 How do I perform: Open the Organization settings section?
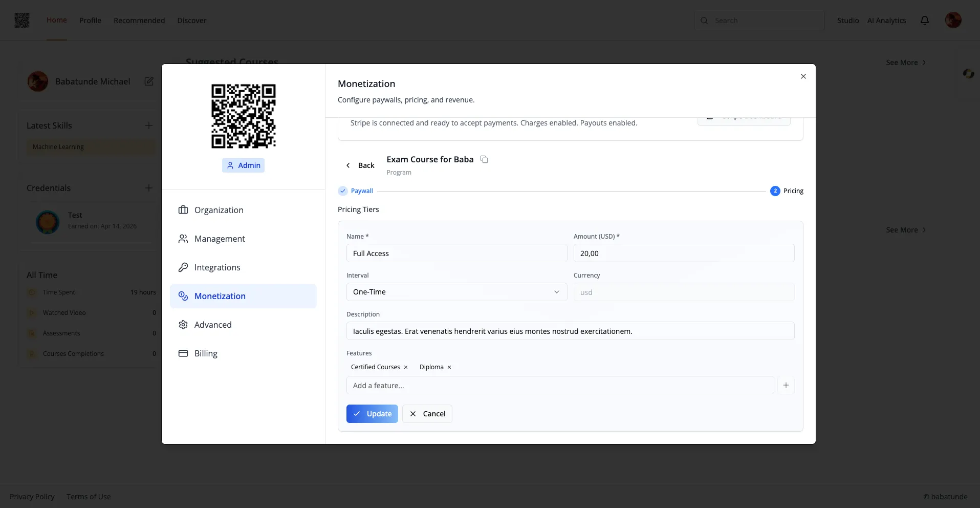(243, 210)
